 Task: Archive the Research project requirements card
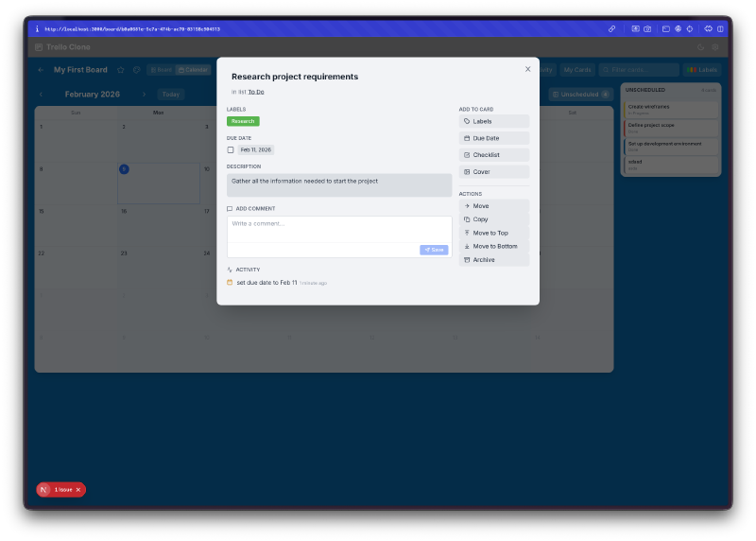(493, 259)
